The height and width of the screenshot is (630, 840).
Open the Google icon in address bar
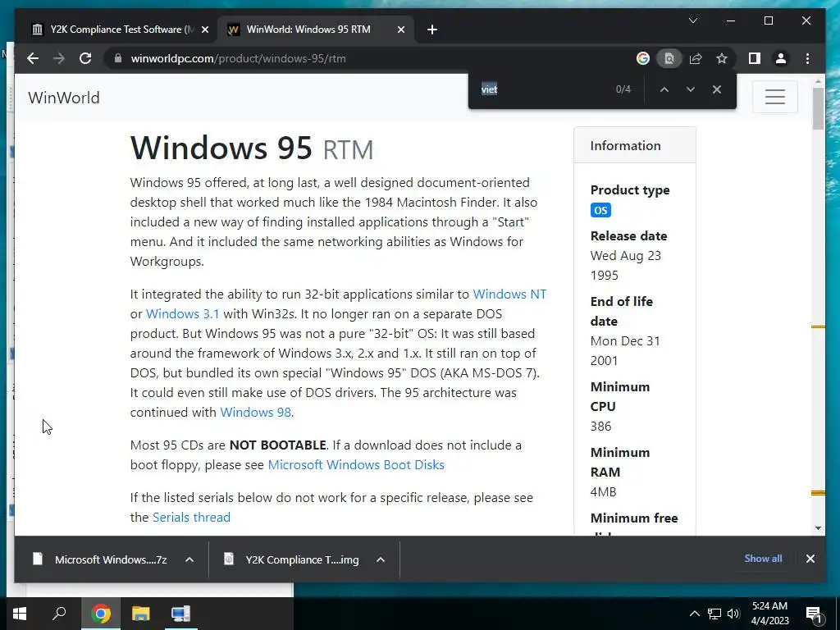643,58
